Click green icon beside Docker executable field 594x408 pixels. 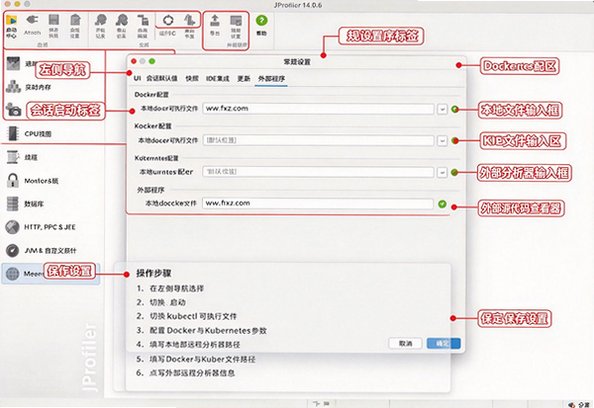[455, 109]
